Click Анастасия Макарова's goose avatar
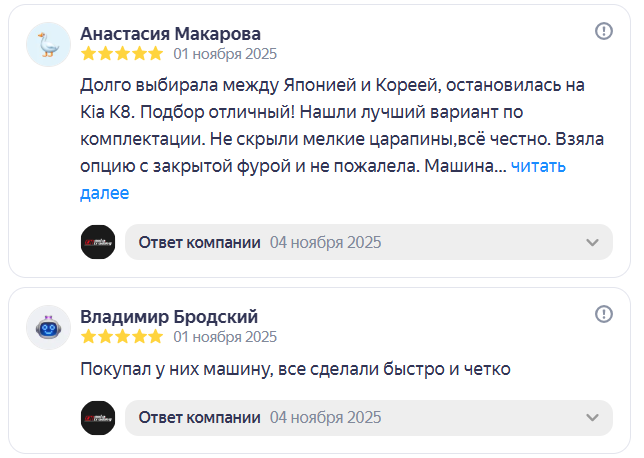This screenshot has height=458, width=644. tap(48, 44)
